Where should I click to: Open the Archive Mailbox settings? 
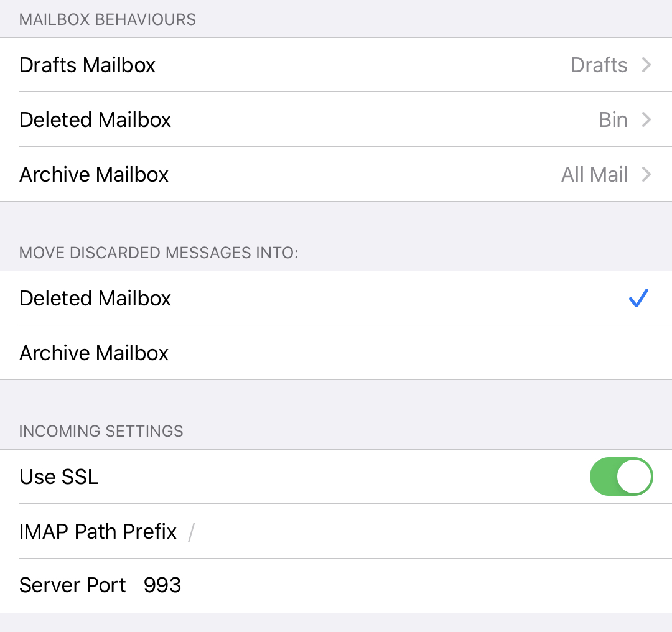[336, 174]
